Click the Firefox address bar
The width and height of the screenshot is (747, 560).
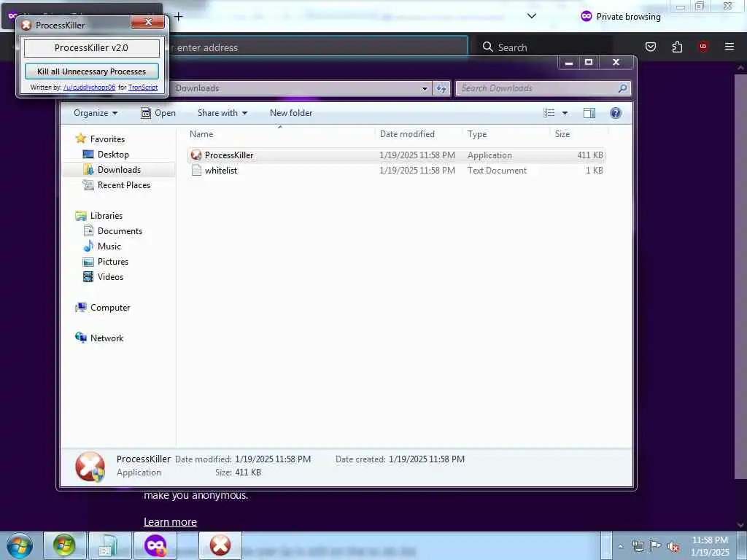(x=317, y=47)
